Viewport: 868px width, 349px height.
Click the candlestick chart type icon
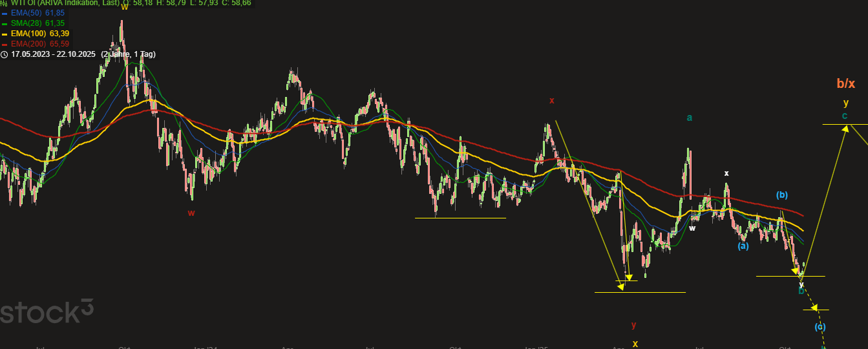5,3
